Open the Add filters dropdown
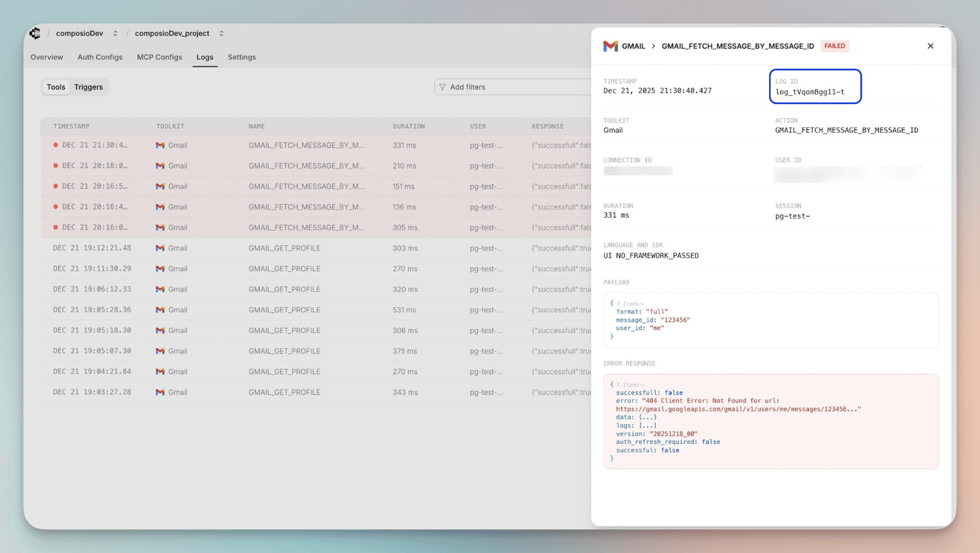This screenshot has height=553, width=980. 467,87
